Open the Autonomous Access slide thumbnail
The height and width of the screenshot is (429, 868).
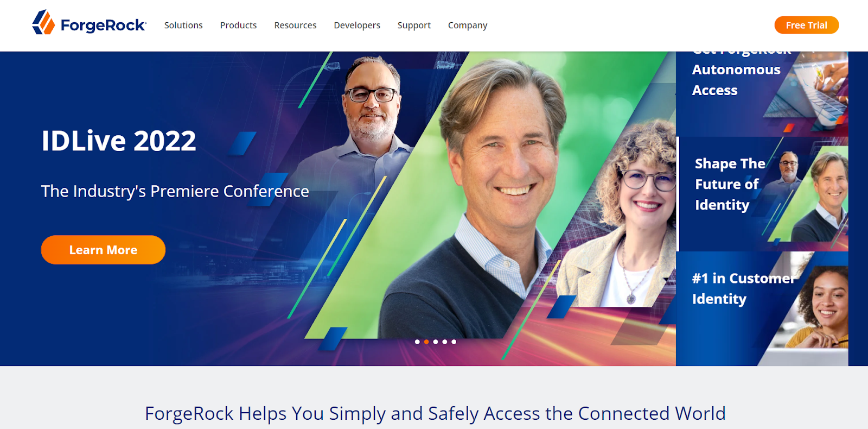point(762,93)
